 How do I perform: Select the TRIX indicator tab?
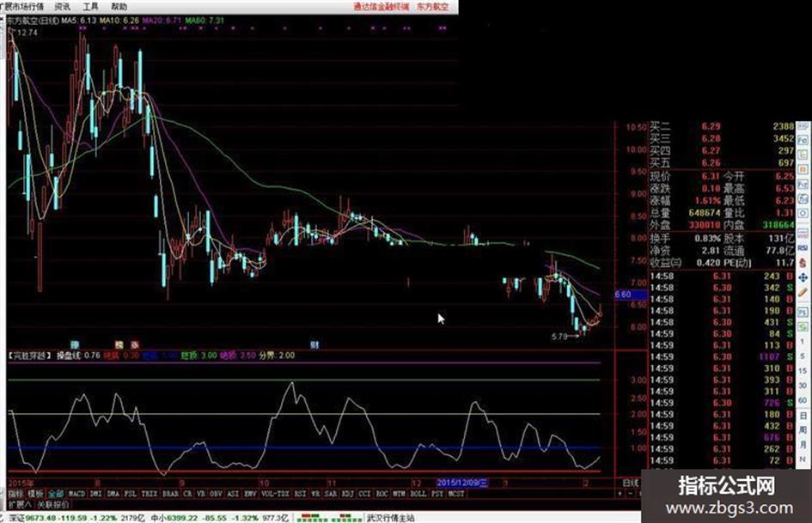coord(150,494)
